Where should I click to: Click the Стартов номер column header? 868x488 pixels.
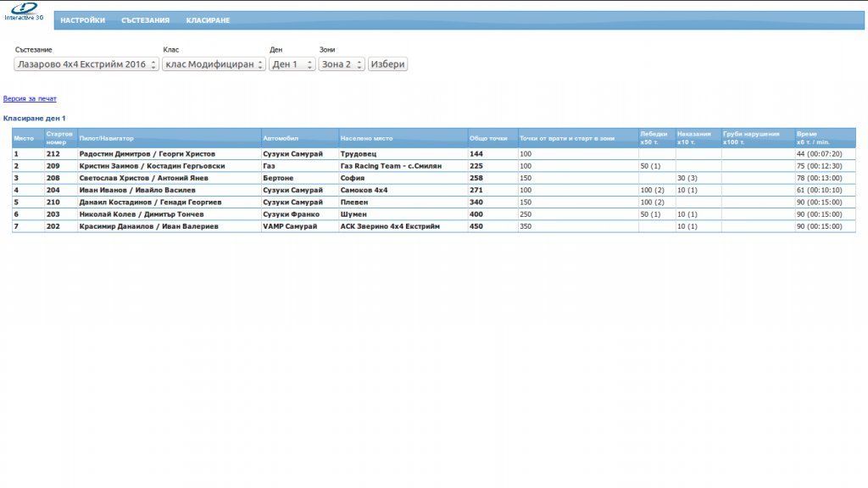[60, 138]
